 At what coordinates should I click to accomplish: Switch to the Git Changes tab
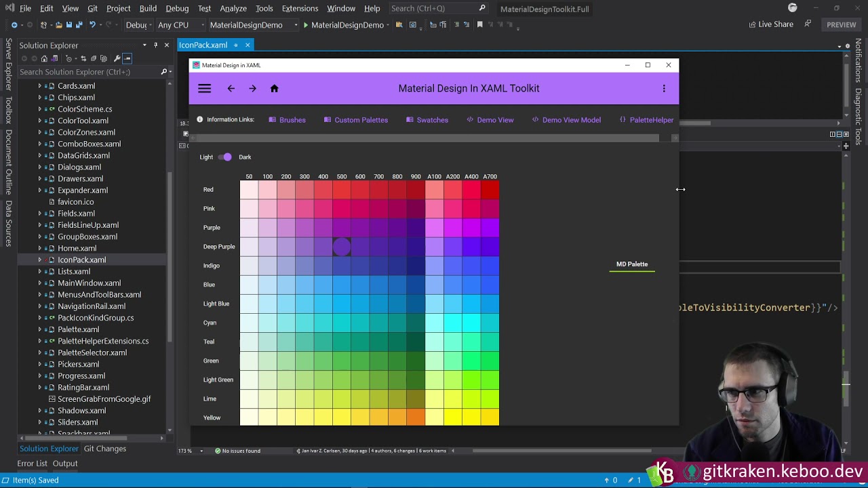pos(104,449)
